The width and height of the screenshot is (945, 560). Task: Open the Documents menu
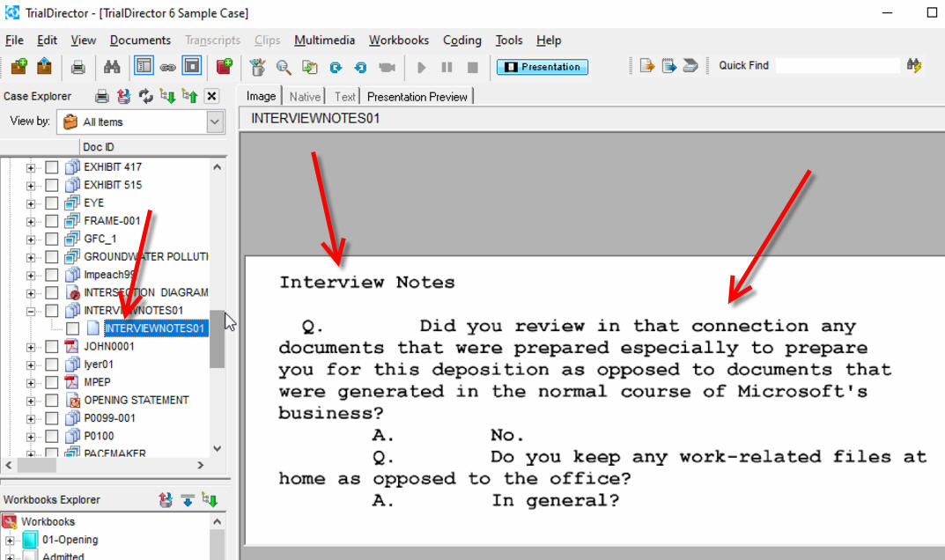pyautogui.click(x=140, y=41)
